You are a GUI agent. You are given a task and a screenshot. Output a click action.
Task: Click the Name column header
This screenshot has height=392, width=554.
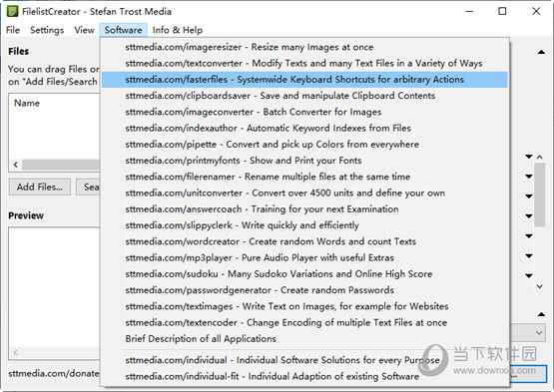[27, 103]
